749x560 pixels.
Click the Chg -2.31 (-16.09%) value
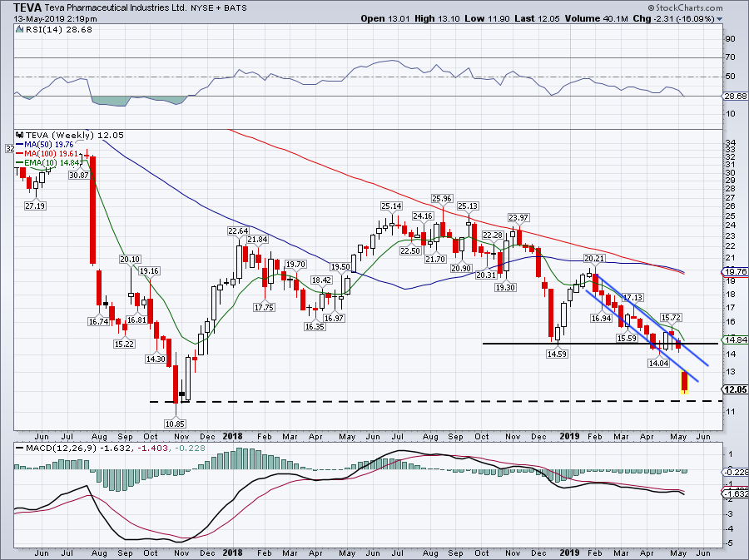click(673, 18)
